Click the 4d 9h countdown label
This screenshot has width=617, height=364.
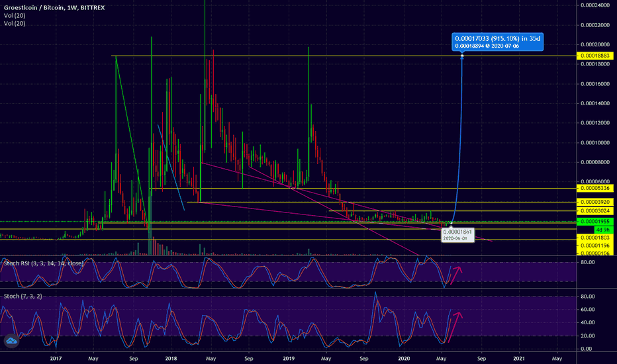pyautogui.click(x=603, y=230)
